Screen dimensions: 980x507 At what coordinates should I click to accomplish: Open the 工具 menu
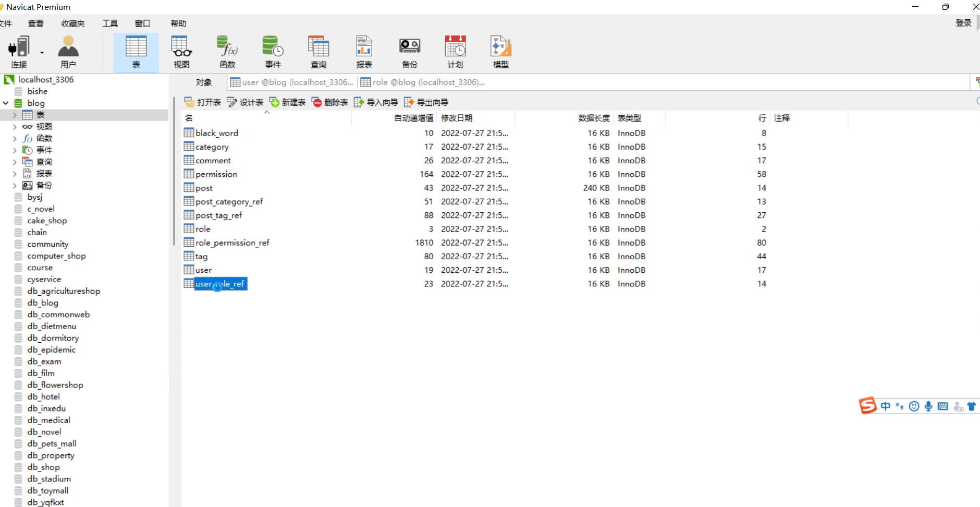click(x=110, y=23)
